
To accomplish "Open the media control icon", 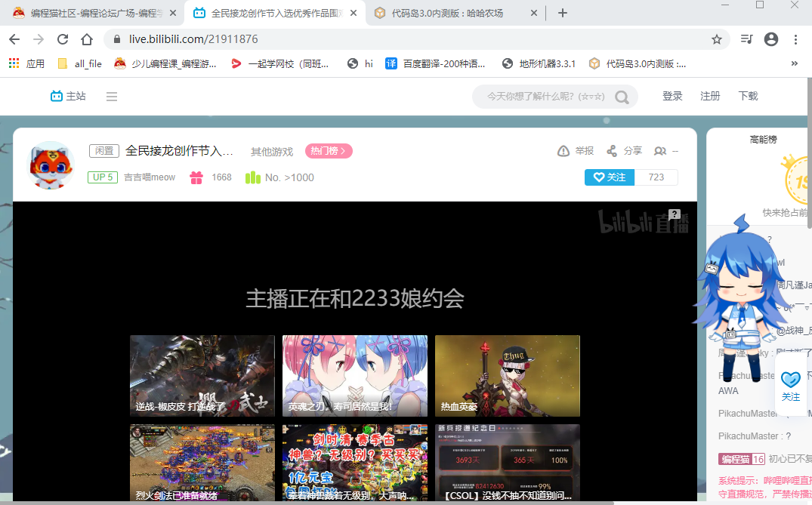I will [x=746, y=39].
